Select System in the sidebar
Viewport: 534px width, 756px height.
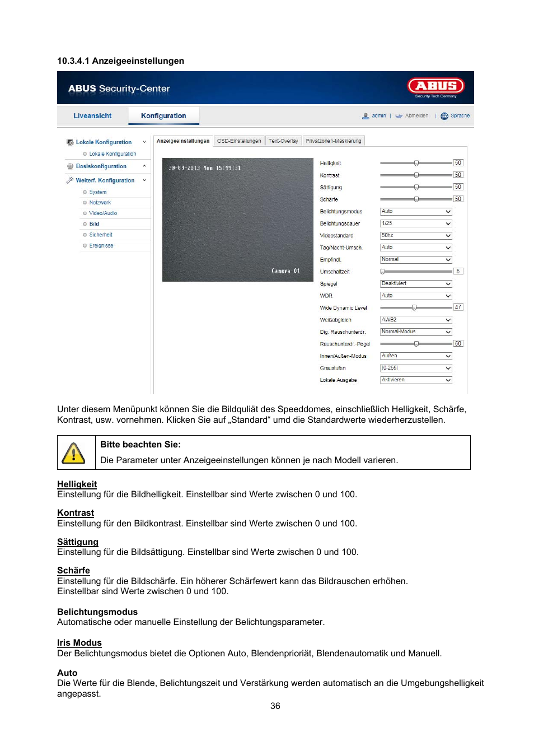point(98,192)
